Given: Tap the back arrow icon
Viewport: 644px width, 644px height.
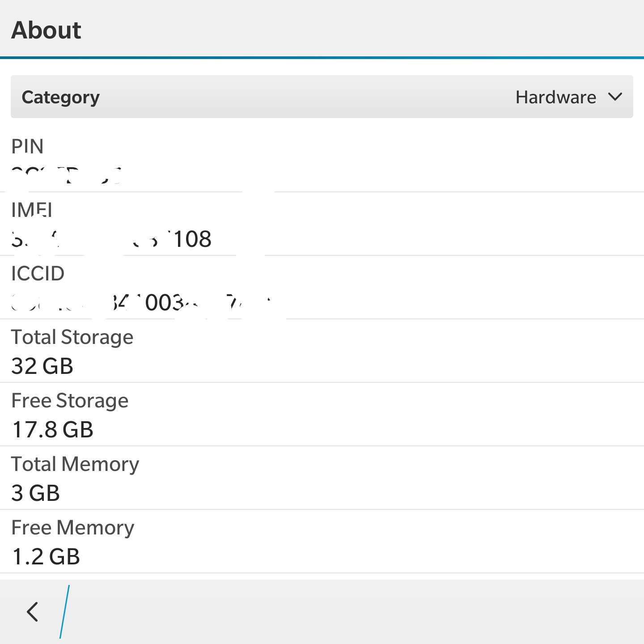Looking at the screenshot, I should [33, 611].
